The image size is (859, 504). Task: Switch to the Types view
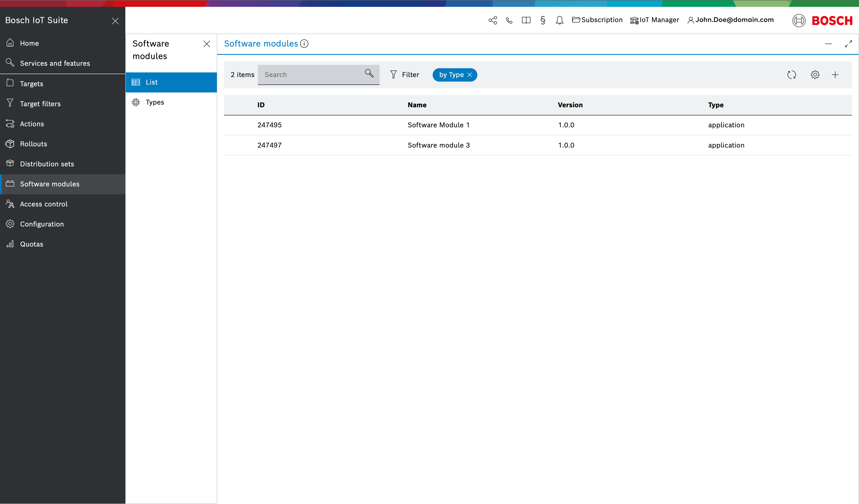pos(155,102)
